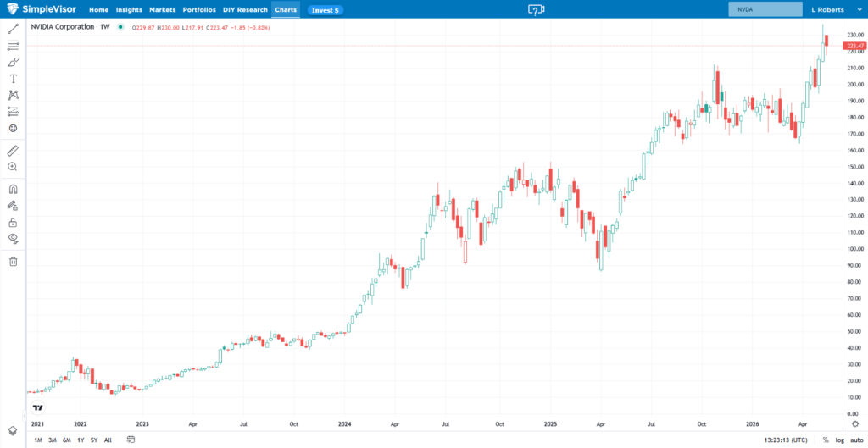The height and width of the screenshot is (448, 868).
Task: Click the H230.00 high value in legend
Action: [x=169, y=28]
